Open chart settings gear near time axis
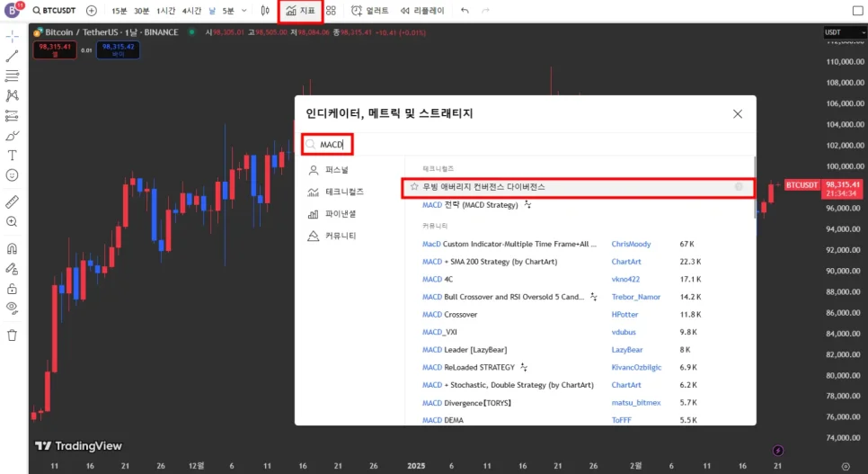This screenshot has height=474, width=868. coord(846,466)
